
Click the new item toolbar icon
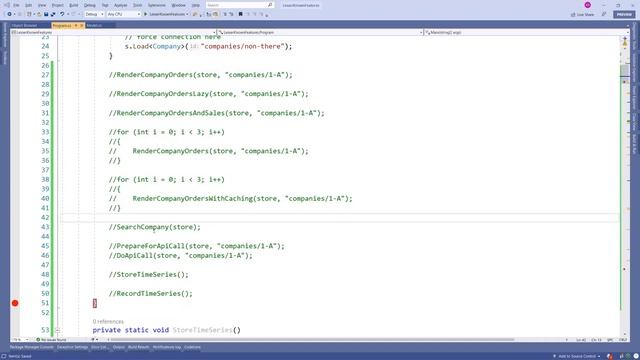[x=29, y=14]
